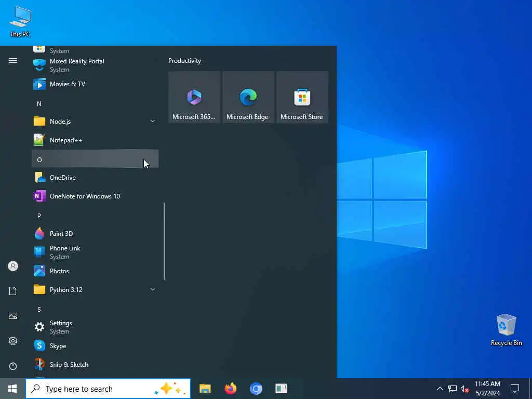Open the Microsoft Store tile
The image size is (532, 399).
[x=302, y=97]
